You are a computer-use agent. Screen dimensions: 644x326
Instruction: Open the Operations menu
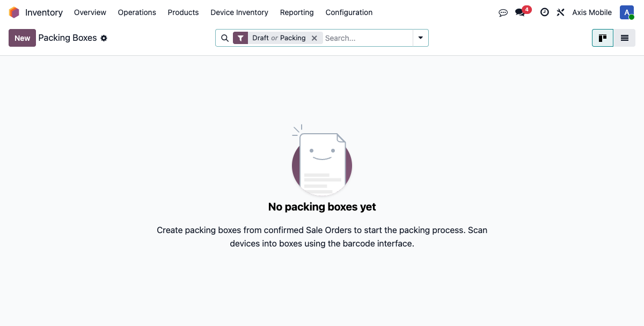pos(137,12)
